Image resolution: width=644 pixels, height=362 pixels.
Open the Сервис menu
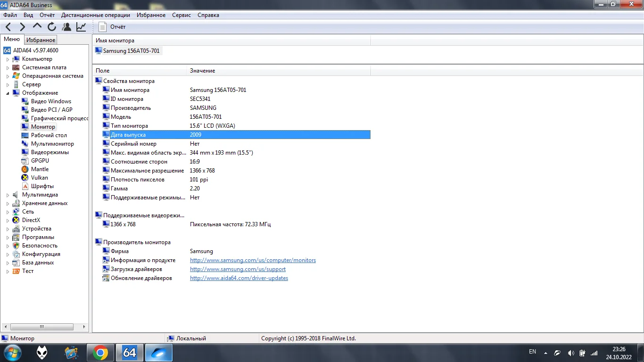(182, 15)
